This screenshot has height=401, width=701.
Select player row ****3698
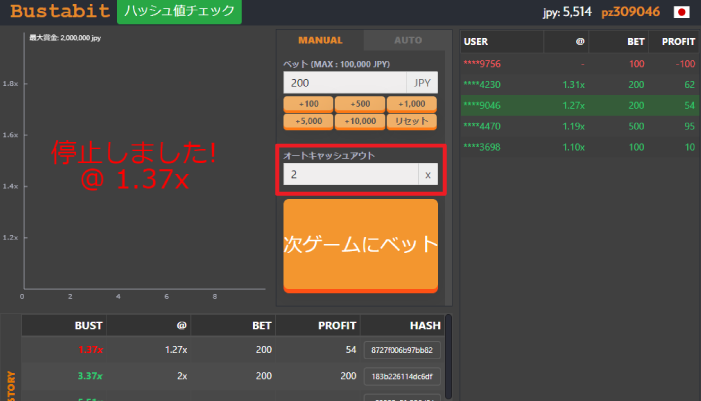(x=580, y=147)
